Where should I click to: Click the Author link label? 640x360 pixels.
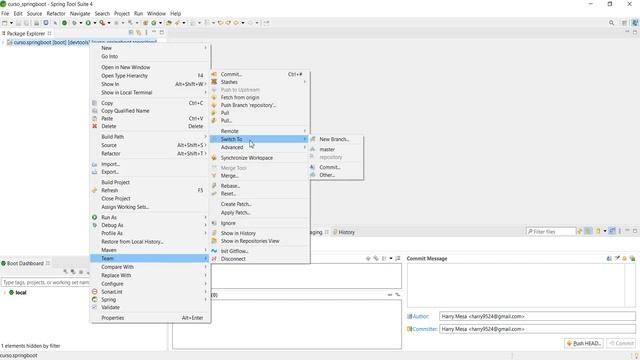pyautogui.click(x=420, y=316)
